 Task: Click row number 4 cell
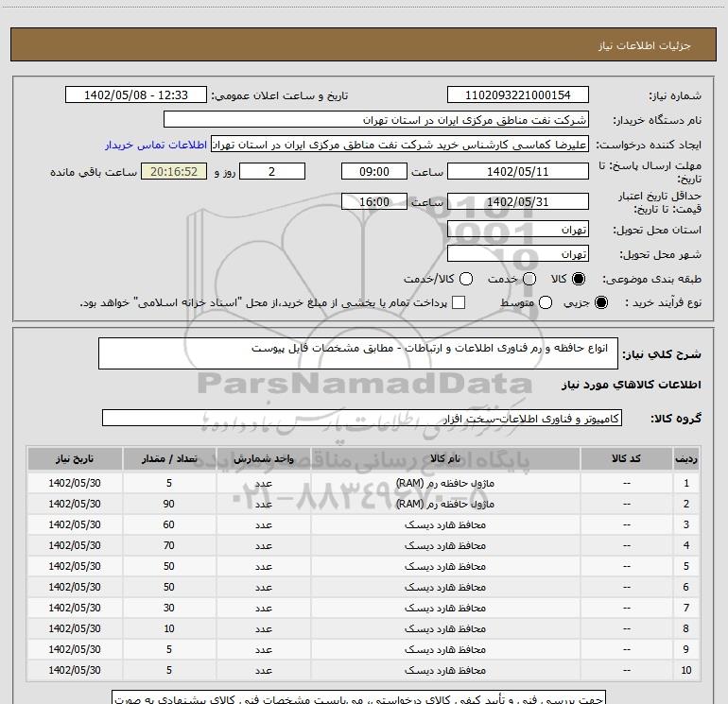[x=686, y=545]
